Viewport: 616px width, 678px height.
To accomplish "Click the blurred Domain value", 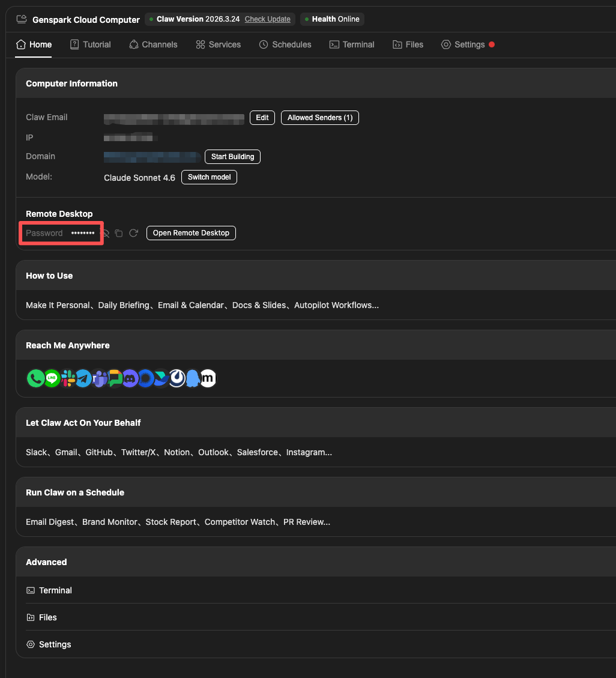I will (152, 157).
